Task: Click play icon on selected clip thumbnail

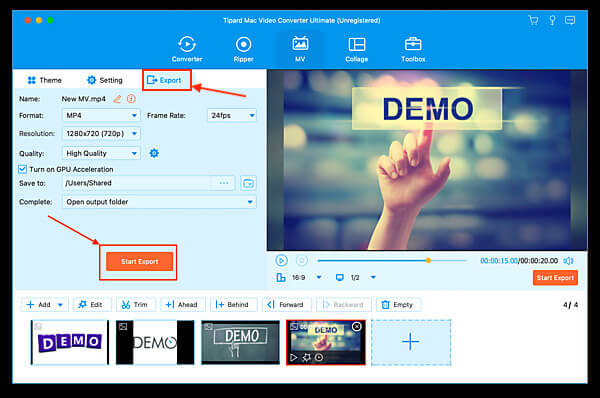Action: pyautogui.click(x=293, y=357)
